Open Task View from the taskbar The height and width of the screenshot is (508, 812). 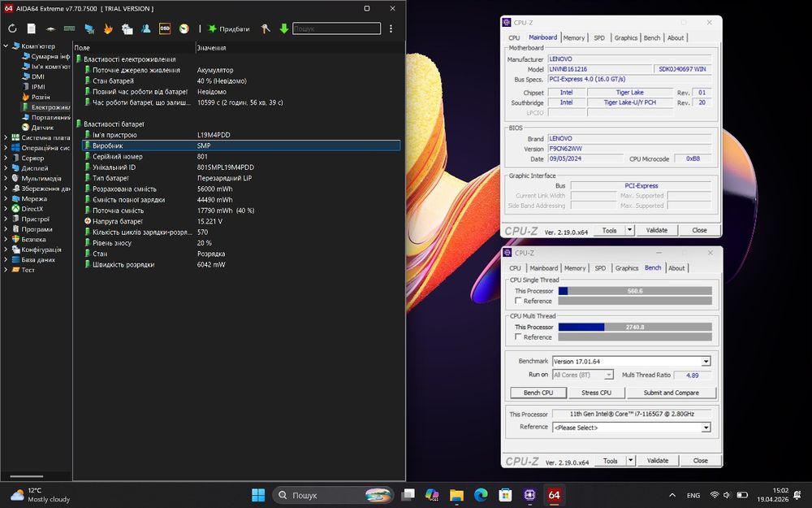pyautogui.click(x=408, y=495)
